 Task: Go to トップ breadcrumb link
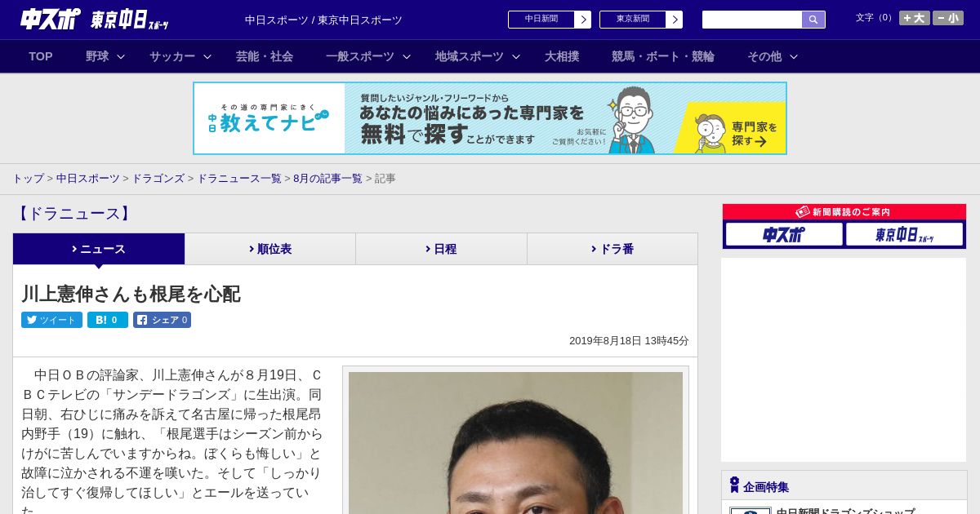[29, 179]
